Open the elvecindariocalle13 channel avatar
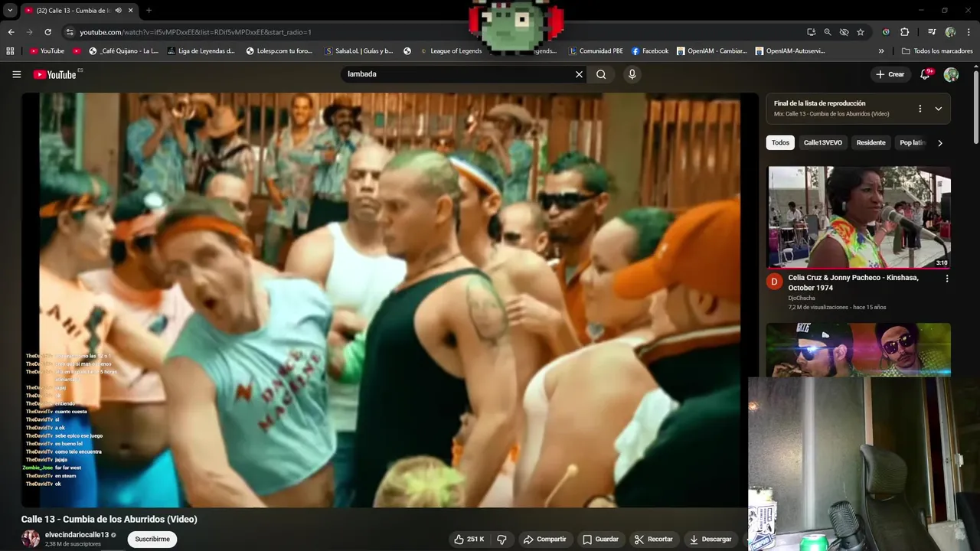 (x=31, y=539)
